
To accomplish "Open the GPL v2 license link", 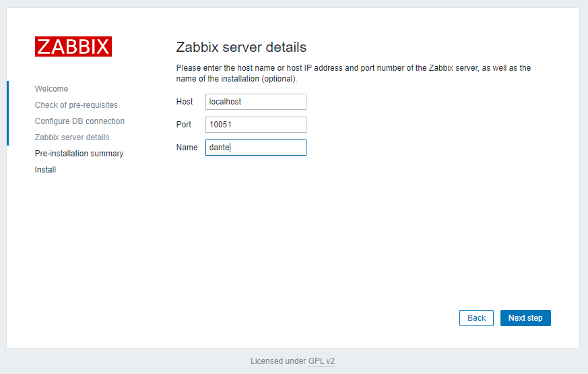I will (x=321, y=361).
